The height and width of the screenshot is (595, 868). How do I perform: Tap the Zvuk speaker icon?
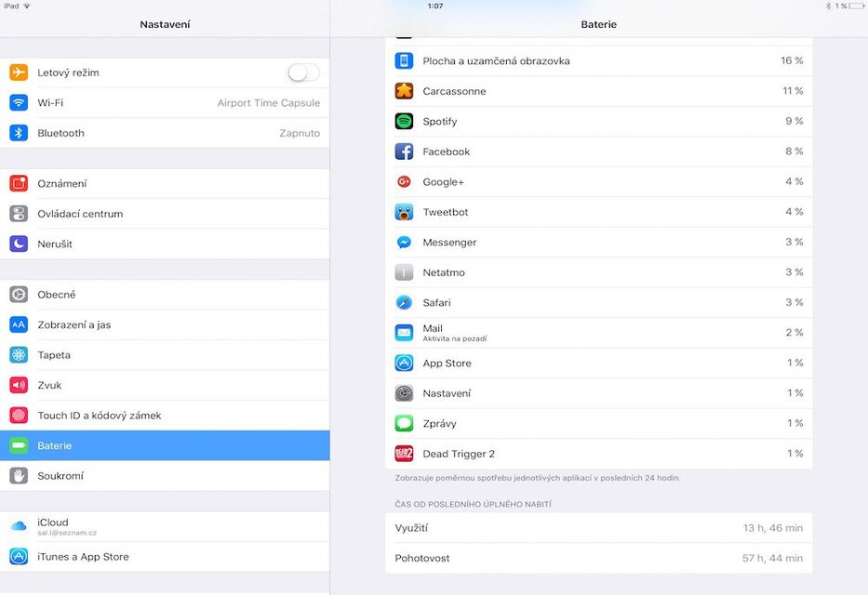click(x=18, y=385)
